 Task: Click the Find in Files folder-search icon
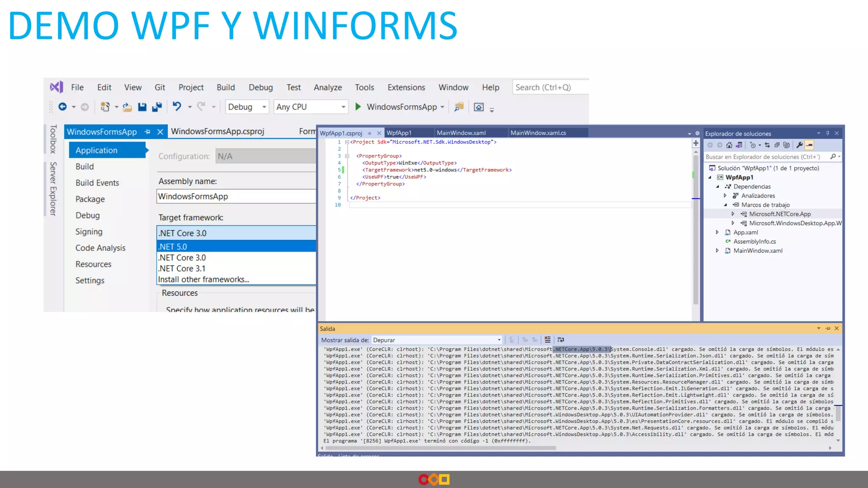(459, 107)
